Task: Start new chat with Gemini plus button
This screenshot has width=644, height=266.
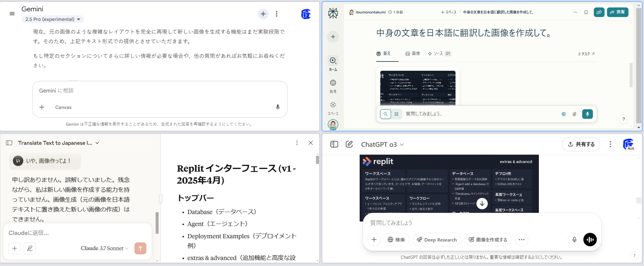Action: point(263,14)
